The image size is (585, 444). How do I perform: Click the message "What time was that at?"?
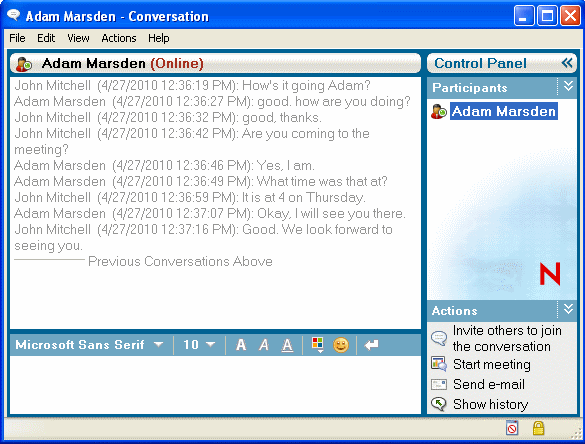(x=322, y=181)
